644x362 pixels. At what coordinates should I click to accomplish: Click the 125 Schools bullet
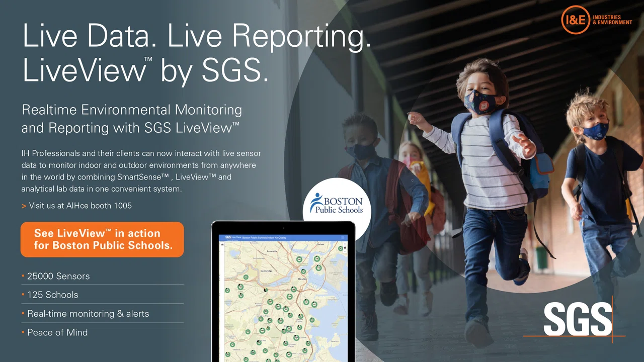click(50, 295)
